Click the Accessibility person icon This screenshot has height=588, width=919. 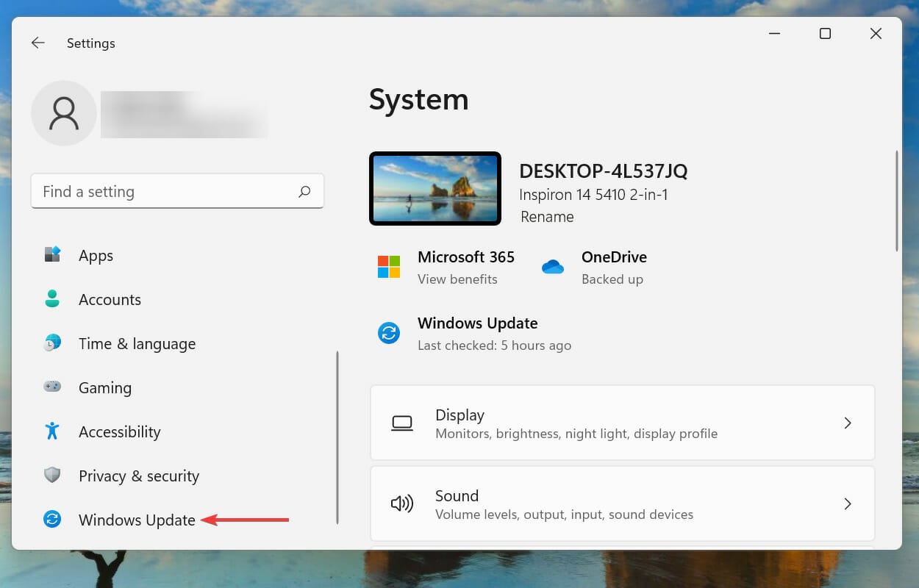(x=52, y=431)
